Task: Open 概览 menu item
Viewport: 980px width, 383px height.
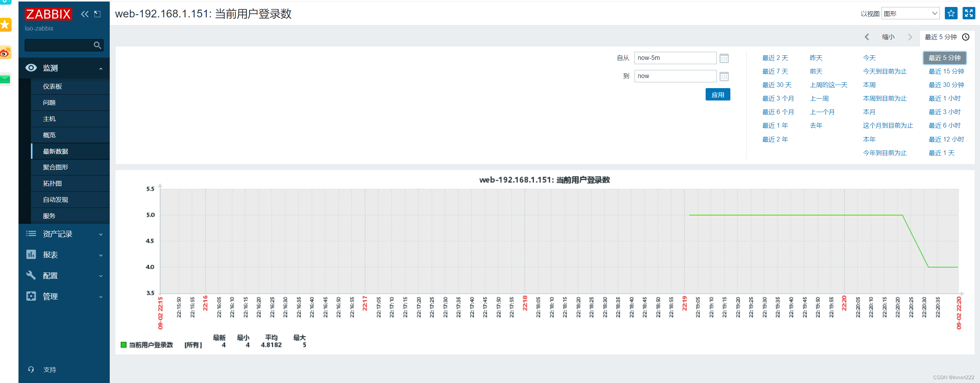Action: point(70,135)
